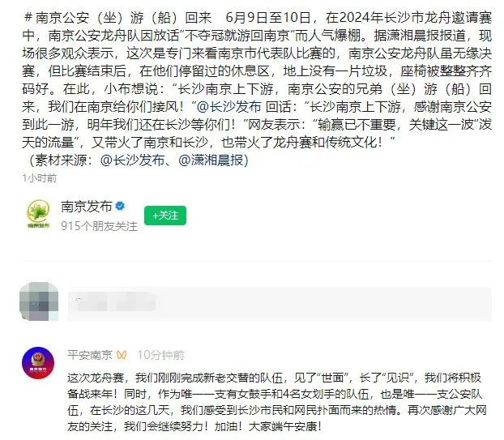Click the divider below the 南京发布 profile
This screenshot has height=440, width=504.
(x=257, y=261)
